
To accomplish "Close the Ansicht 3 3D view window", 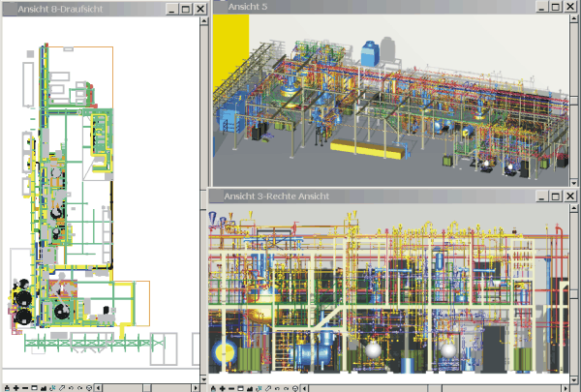I will (x=570, y=5).
